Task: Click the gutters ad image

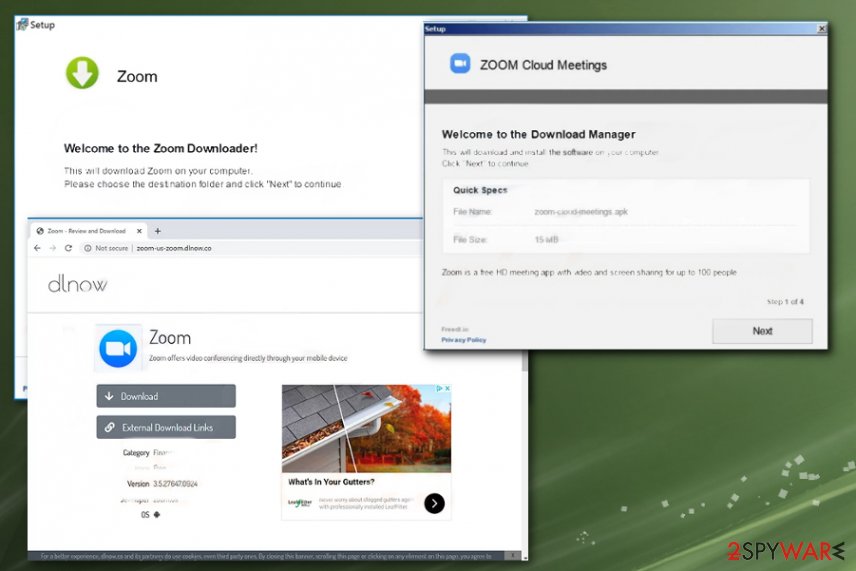Action: click(x=366, y=429)
